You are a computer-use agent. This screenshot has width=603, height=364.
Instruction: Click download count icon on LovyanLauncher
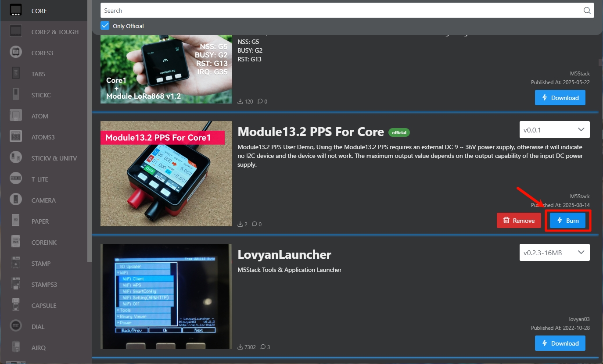pyautogui.click(x=240, y=347)
